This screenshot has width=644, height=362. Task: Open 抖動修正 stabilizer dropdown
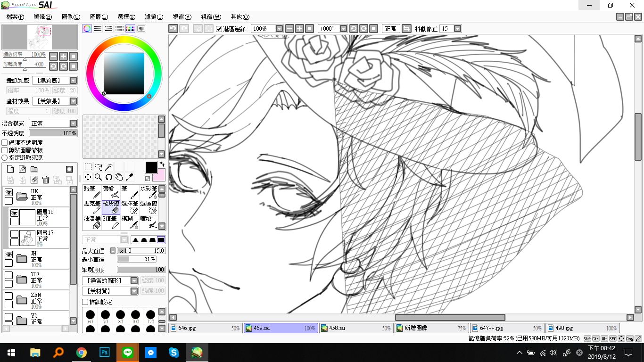click(457, 29)
